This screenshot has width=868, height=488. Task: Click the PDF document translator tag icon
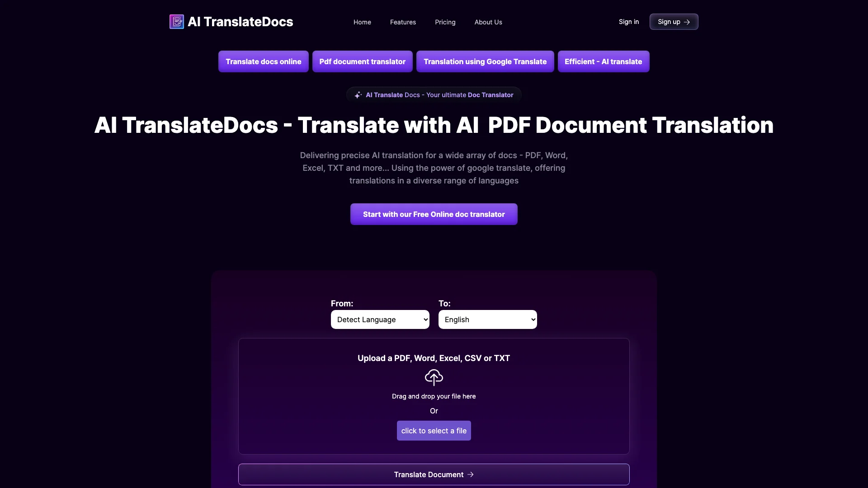363,61
